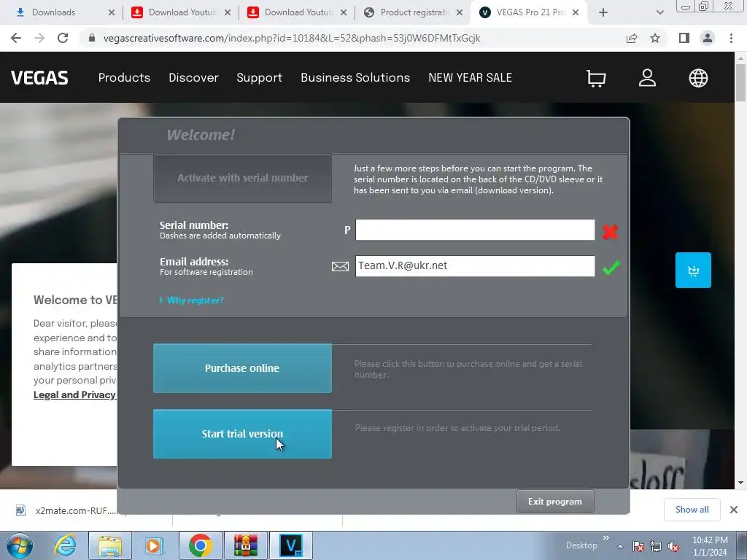This screenshot has height=560, width=747.
Task: Open the Support menu
Action: [x=260, y=77]
